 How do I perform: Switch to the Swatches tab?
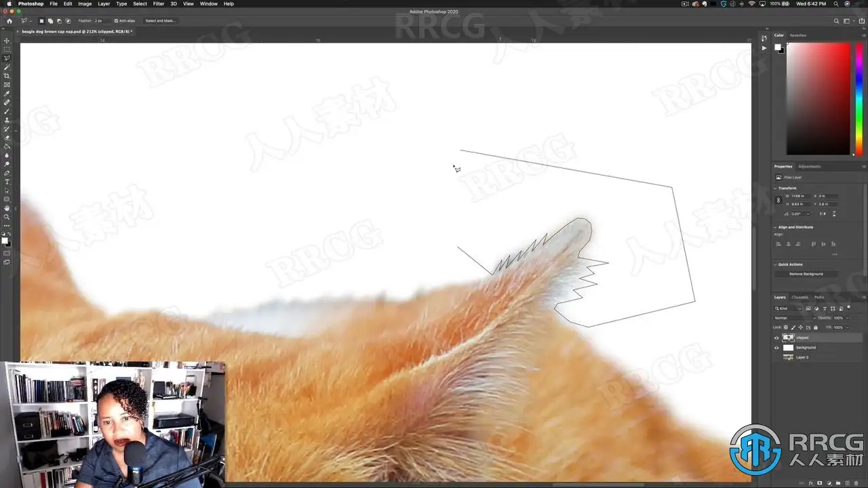click(798, 35)
